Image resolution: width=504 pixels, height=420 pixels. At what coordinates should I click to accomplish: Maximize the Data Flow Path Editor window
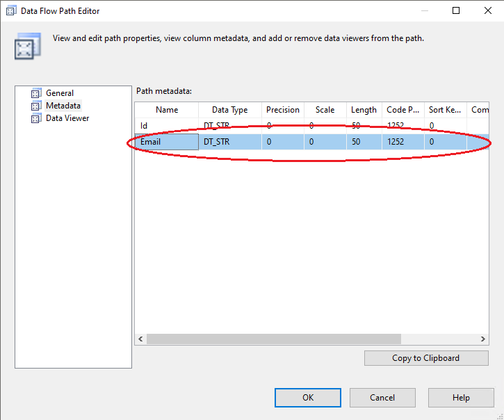click(x=456, y=10)
